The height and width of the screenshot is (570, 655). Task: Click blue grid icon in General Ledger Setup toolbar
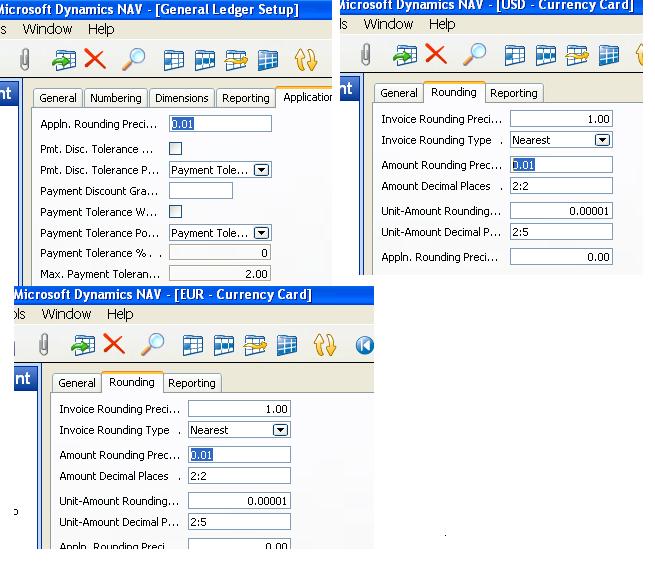click(x=268, y=60)
